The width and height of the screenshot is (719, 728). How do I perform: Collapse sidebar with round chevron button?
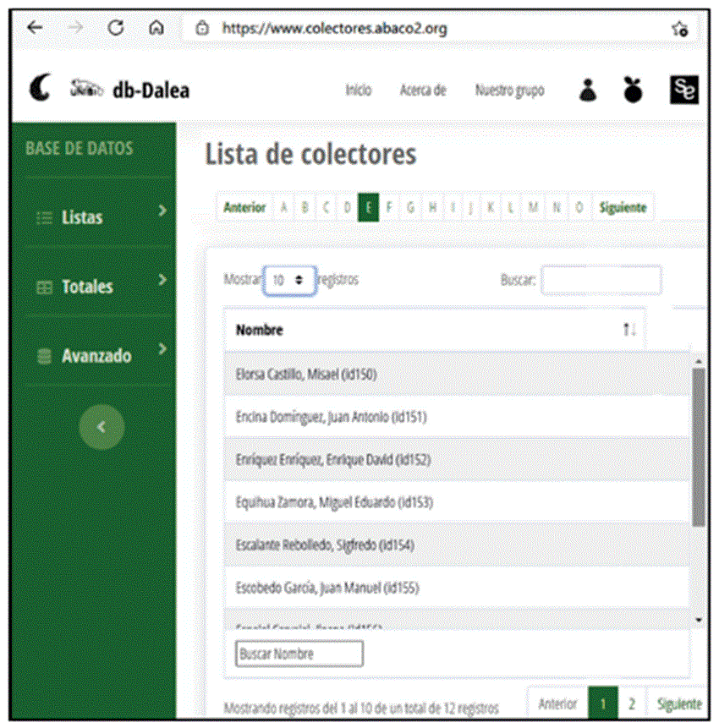102,427
